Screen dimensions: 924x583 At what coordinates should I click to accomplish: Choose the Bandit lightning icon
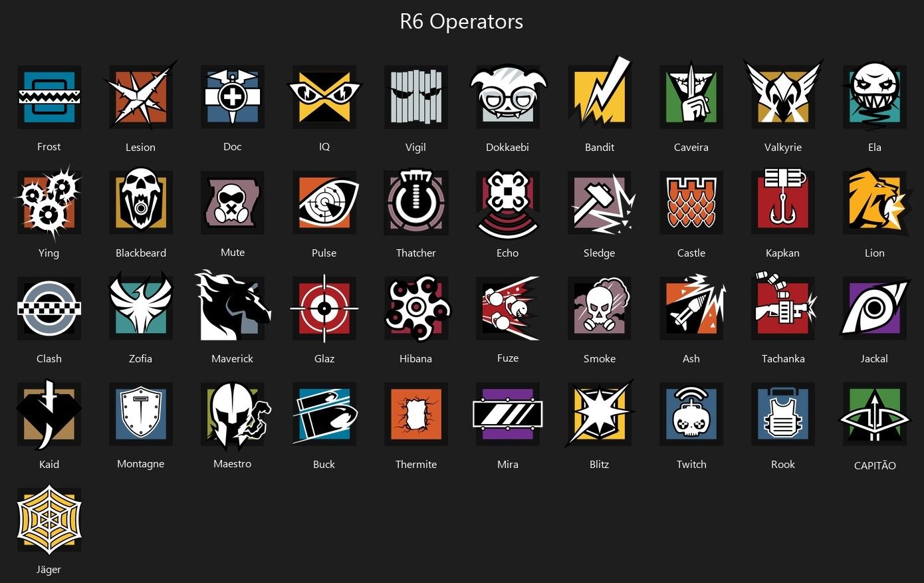600,92
